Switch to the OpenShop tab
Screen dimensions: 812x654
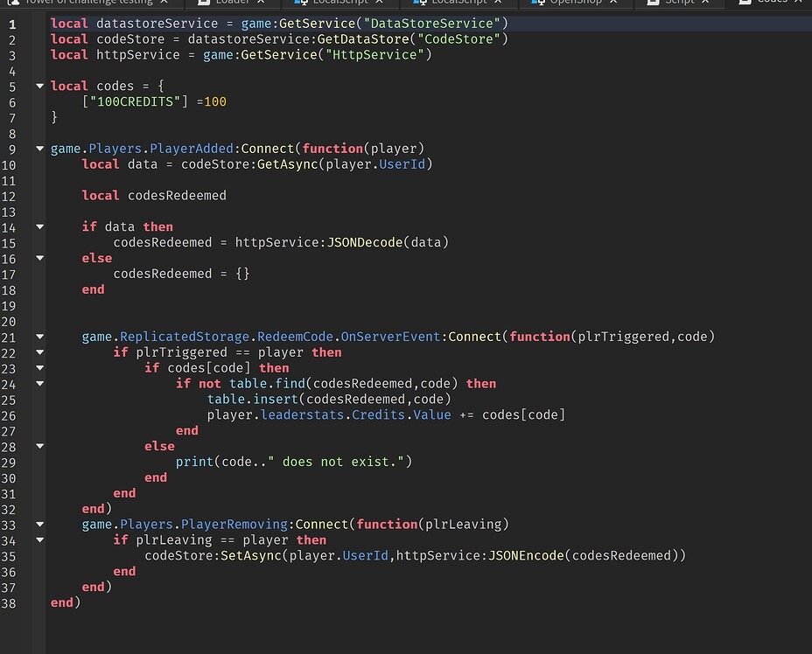click(x=576, y=2)
